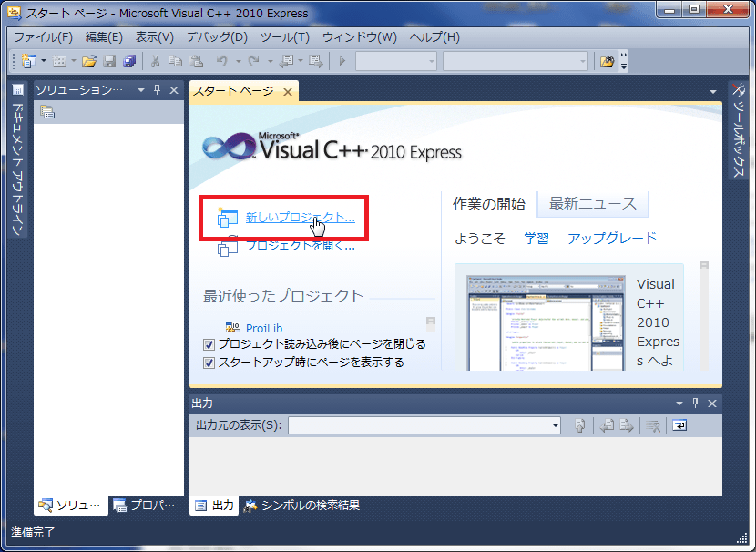Click the Add New Item toolbar icon

59,61
